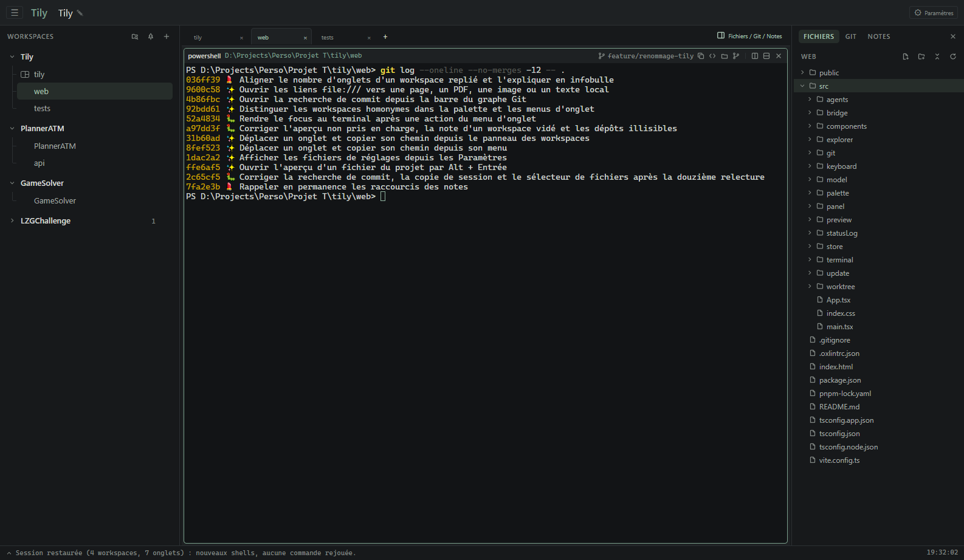Click the folder search icon in Workspaces header
The image size is (964, 560).
coord(135,36)
